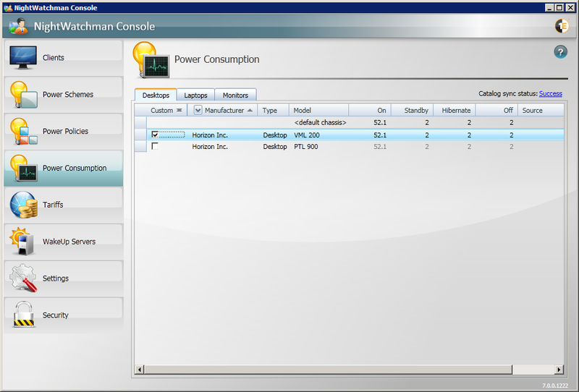Click the Settings gear and wrench icon

point(22,278)
